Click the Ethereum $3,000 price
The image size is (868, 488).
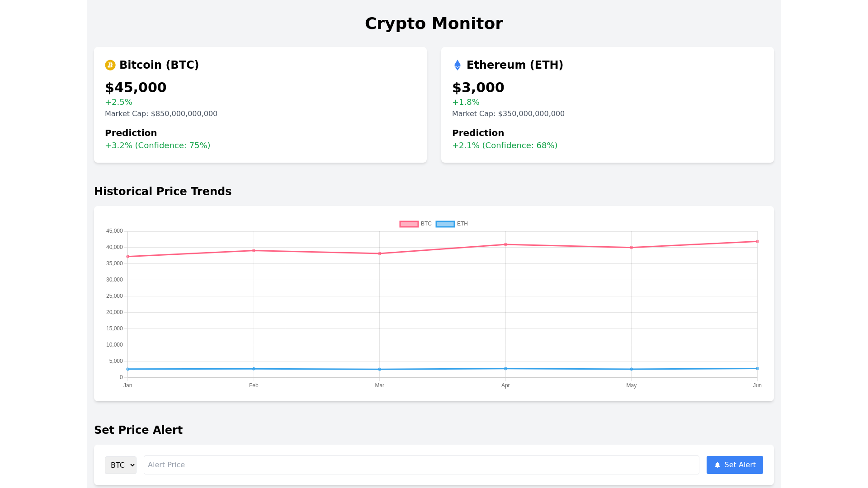(478, 88)
